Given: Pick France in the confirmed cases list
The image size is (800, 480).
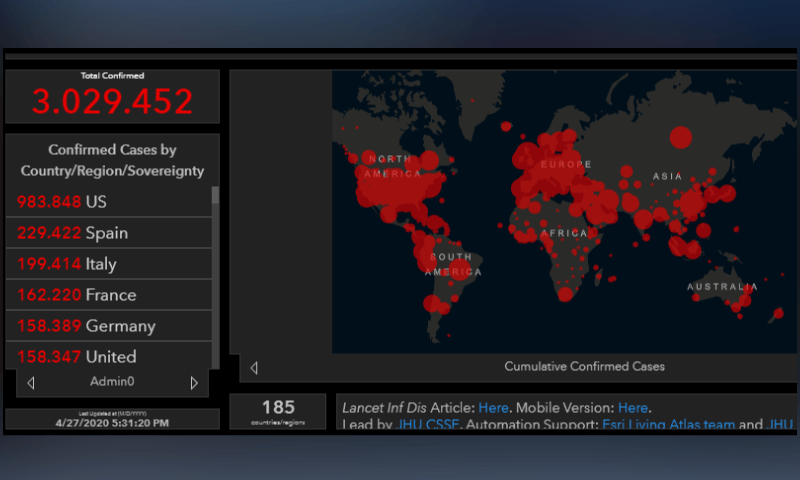Looking at the screenshot, I should pos(110,295).
